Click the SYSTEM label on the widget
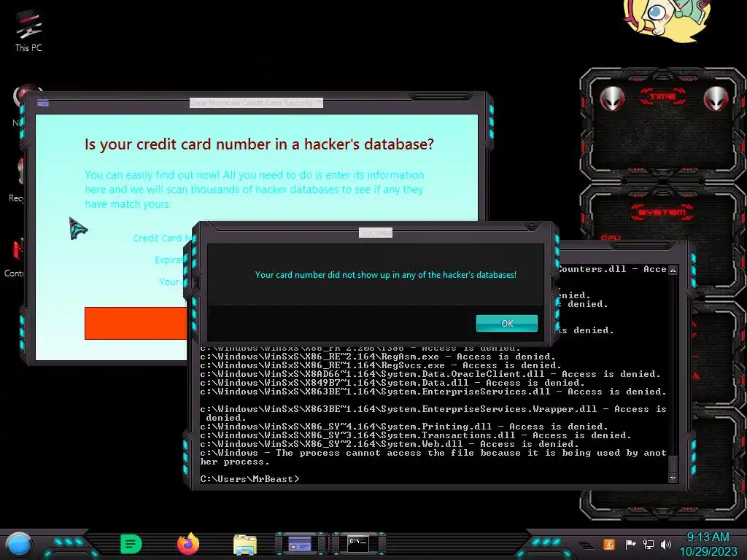 click(x=662, y=212)
